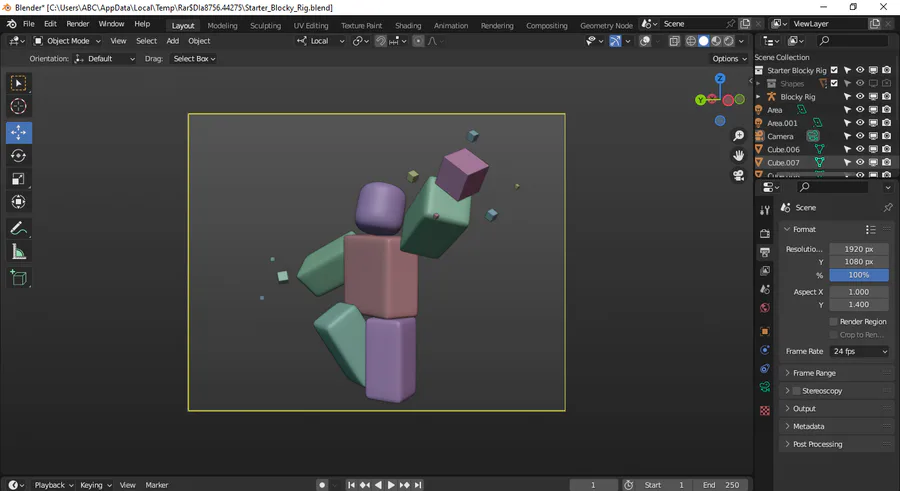Expand the Post Processing panel
The height and width of the screenshot is (491, 900).
pos(817,444)
